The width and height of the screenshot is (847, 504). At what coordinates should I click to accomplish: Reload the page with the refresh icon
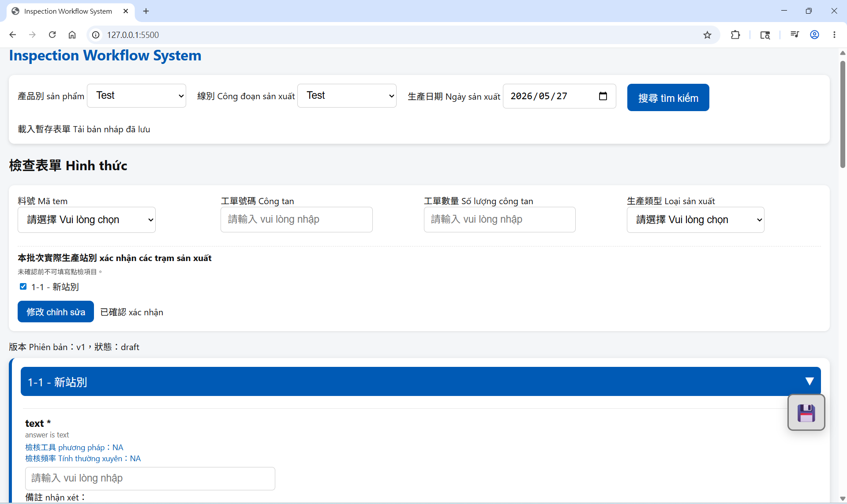tap(52, 35)
